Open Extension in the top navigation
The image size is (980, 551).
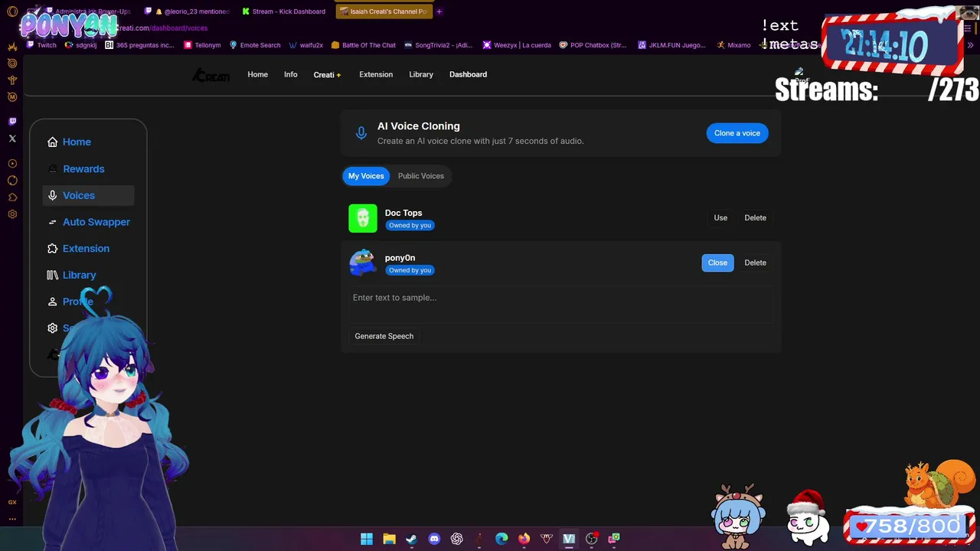click(376, 74)
